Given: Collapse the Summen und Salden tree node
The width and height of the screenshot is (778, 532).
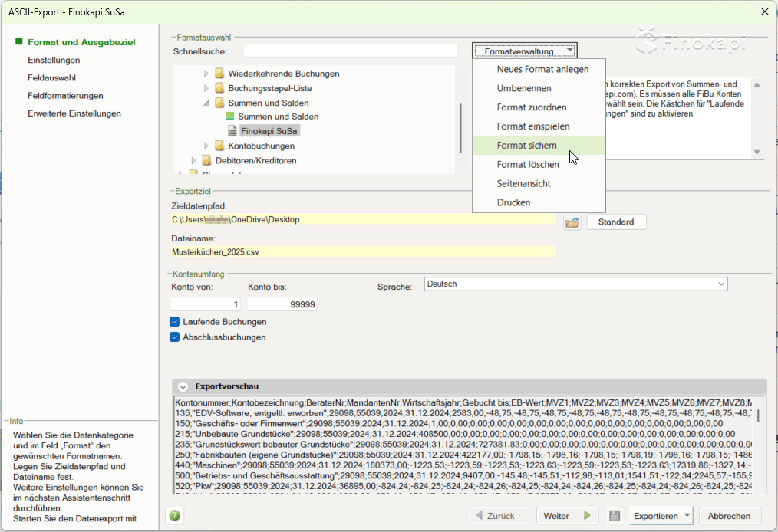Looking at the screenshot, I should [206, 103].
